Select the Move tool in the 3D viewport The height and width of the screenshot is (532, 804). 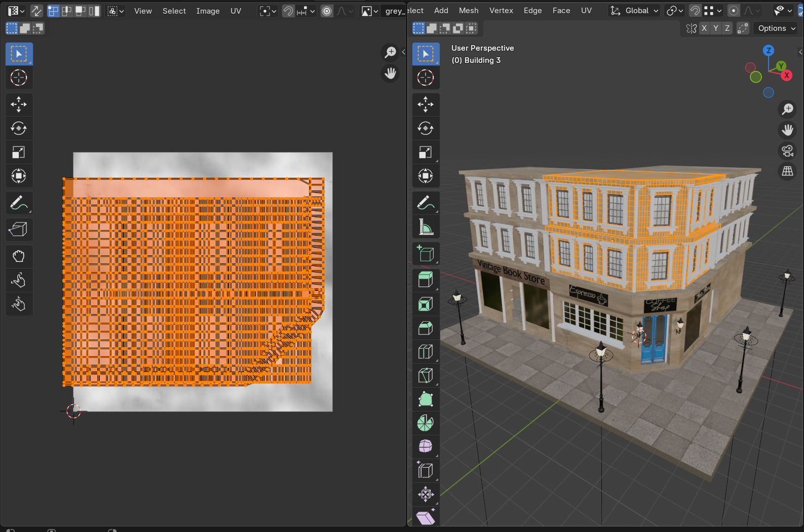pos(426,104)
